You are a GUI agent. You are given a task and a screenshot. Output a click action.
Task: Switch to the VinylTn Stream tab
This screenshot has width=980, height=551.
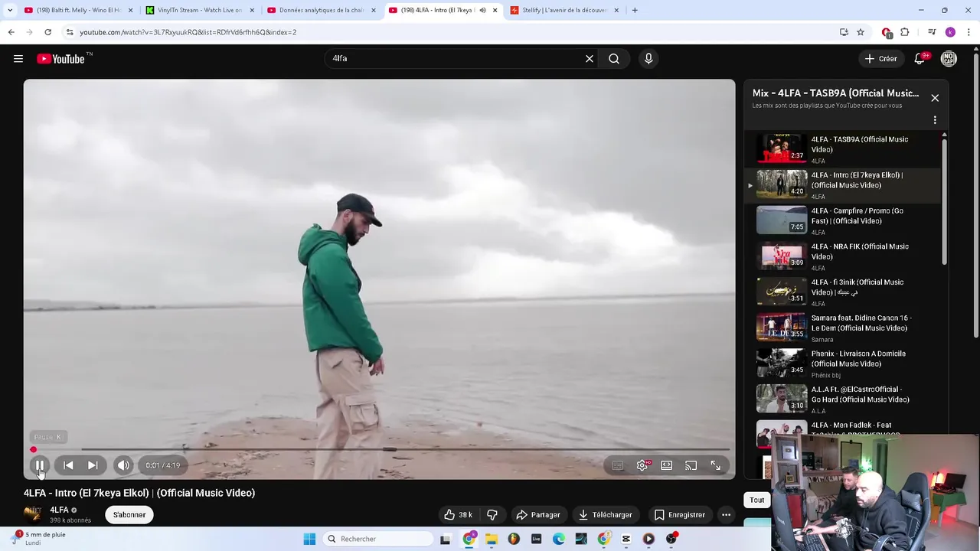(x=199, y=10)
